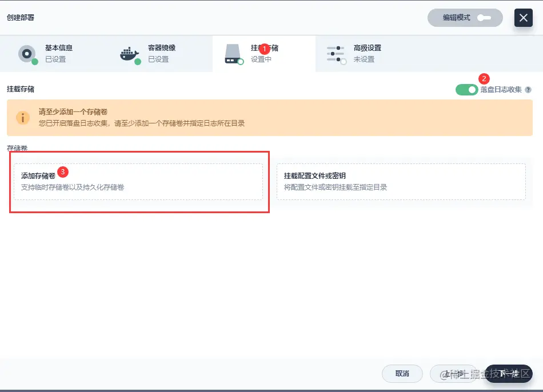Image resolution: width=543 pixels, height=392 pixels.
Task: Click the Docker whale icon
Action: (130, 54)
